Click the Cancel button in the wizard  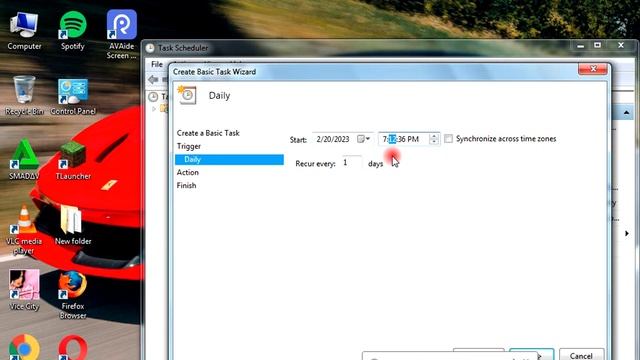click(x=581, y=354)
